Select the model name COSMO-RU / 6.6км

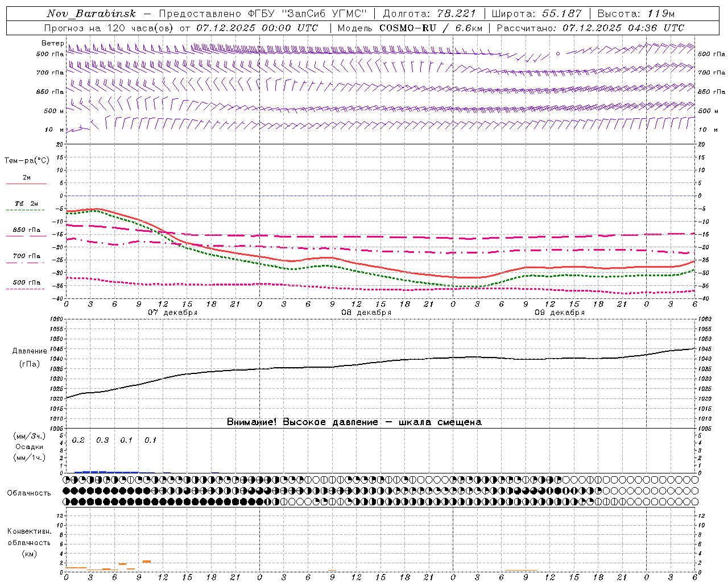431,28
